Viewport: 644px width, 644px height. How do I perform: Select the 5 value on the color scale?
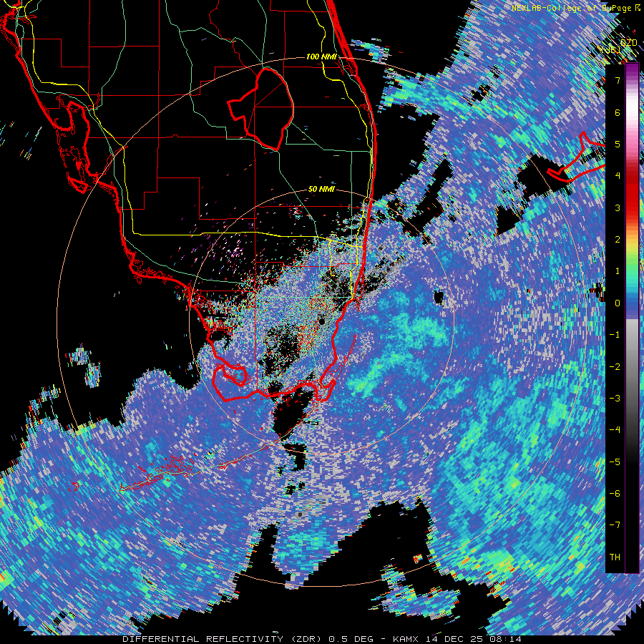618,144
